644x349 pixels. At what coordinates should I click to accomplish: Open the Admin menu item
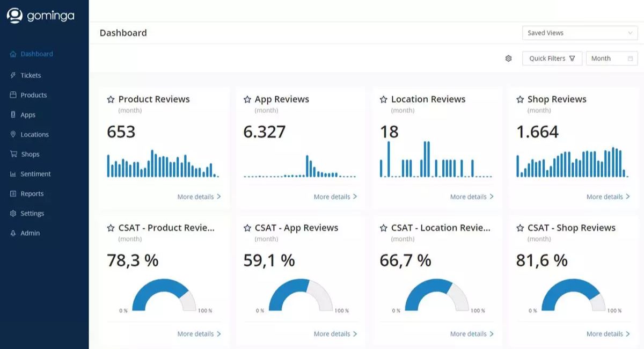coord(30,233)
